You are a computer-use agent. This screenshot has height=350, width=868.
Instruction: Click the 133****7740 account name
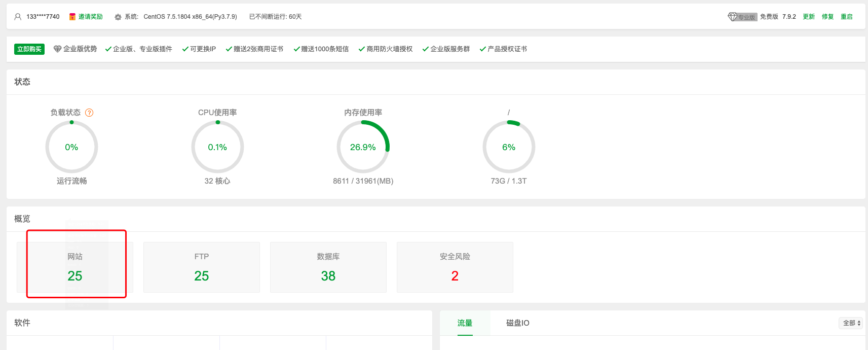pyautogui.click(x=43, y=17)
